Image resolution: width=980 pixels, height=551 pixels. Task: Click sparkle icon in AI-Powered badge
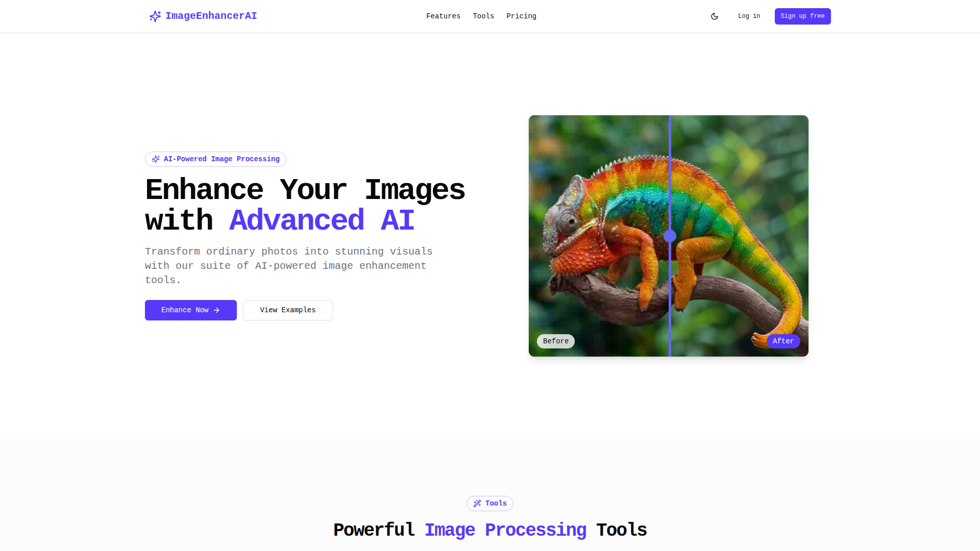tap(156, 159)
